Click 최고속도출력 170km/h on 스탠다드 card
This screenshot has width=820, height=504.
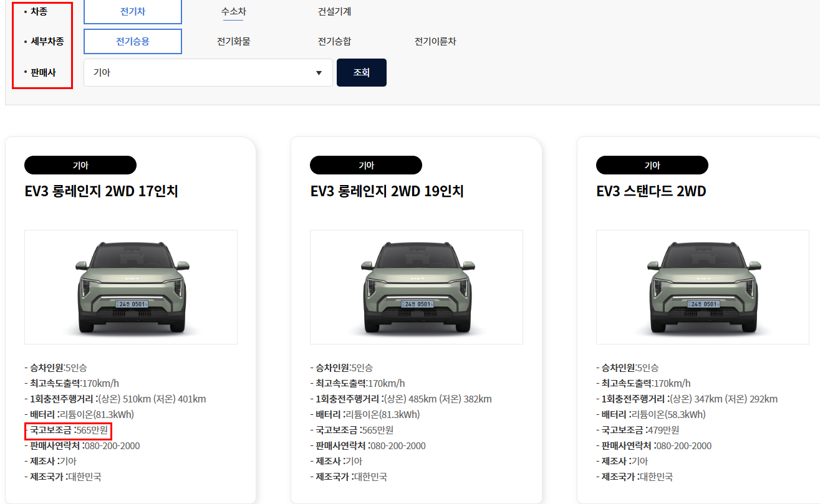[x=644, y=383]
